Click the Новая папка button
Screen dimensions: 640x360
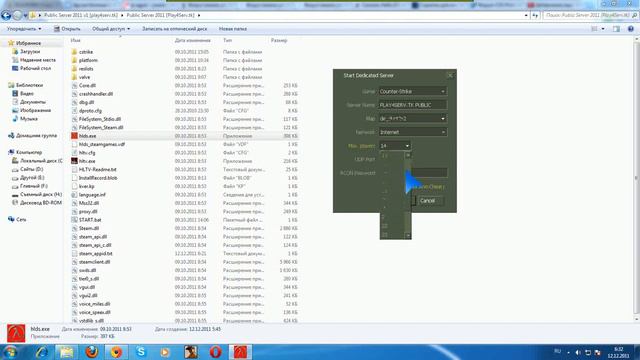click(x=233, y=29)
